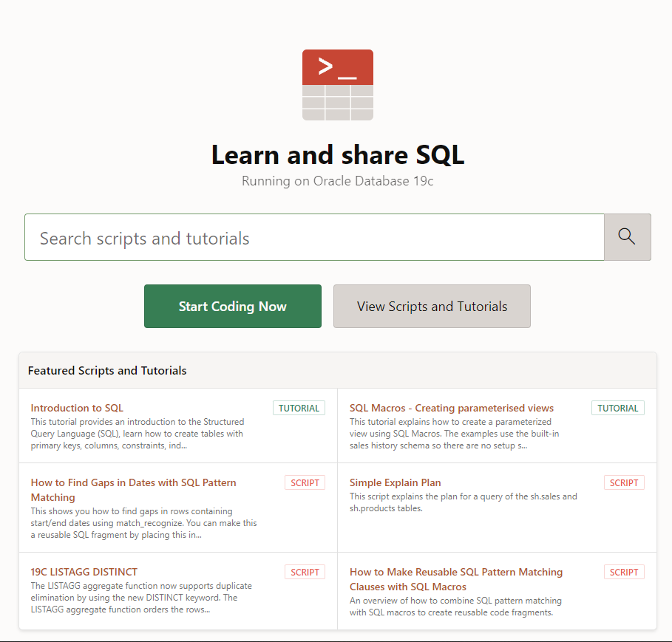Click the SCRIPT badge beside How to Find Gaps

click(305, 482)
